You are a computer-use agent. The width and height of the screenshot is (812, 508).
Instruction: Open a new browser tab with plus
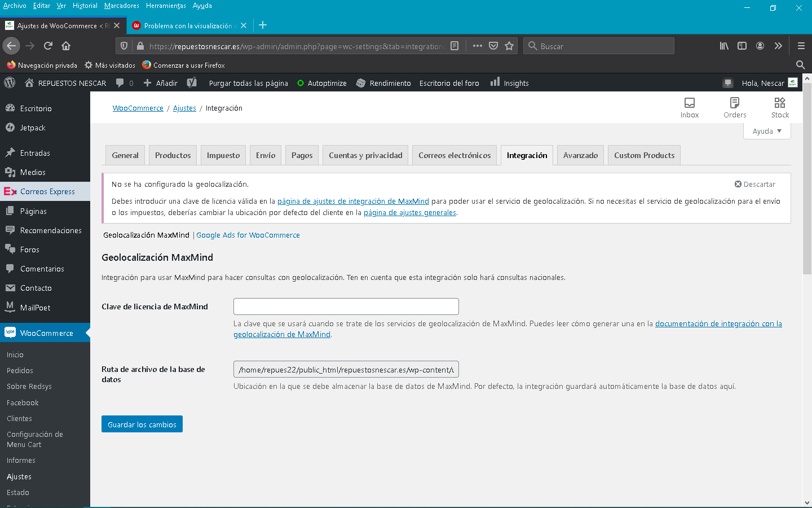(x=263, y=25)
